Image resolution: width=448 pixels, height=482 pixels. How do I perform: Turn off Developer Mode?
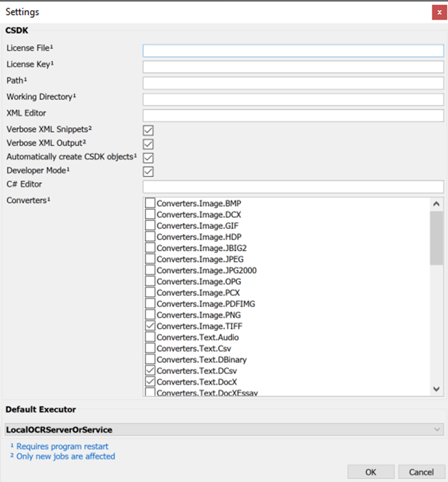pos(148,171)
